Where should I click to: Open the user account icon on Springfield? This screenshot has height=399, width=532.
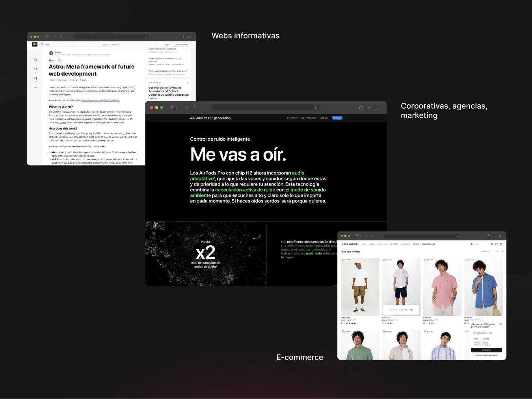click(492, 244)
